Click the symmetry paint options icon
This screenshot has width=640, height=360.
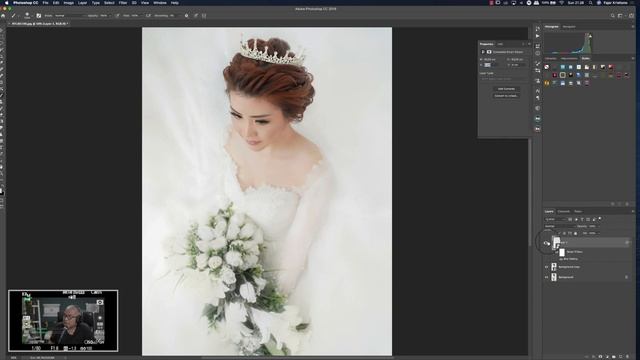(x=204, y=16)
